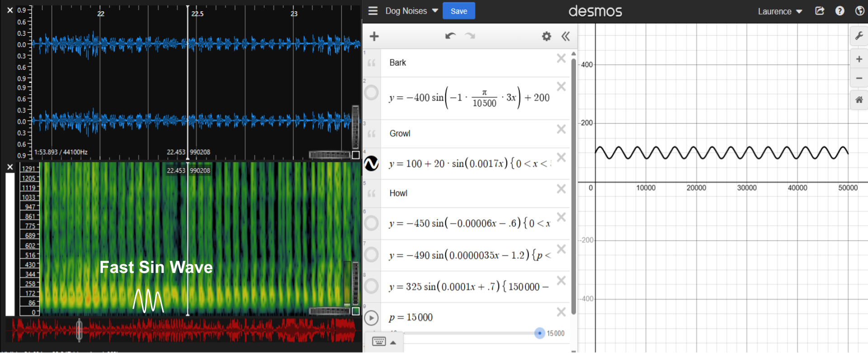The width and height of the screenshot is (868, 353).
Task: Close the spectrogram pane with X
Action: 10,167
